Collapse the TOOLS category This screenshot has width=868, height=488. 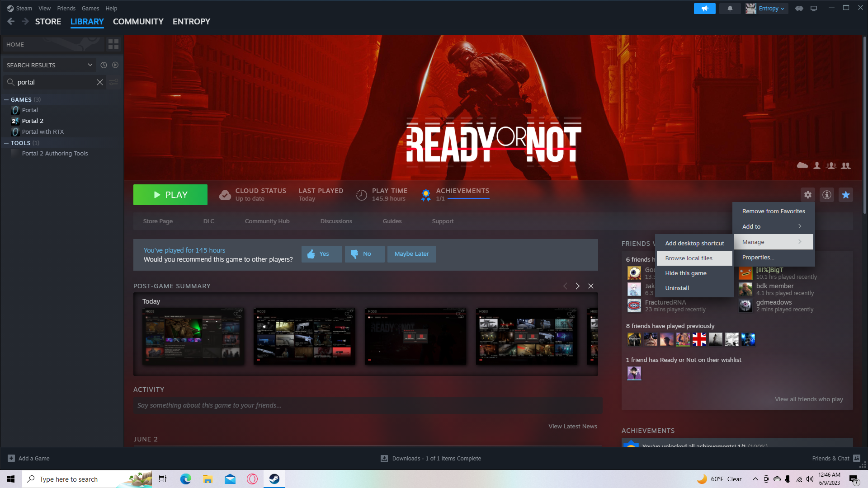pos(6,143)
